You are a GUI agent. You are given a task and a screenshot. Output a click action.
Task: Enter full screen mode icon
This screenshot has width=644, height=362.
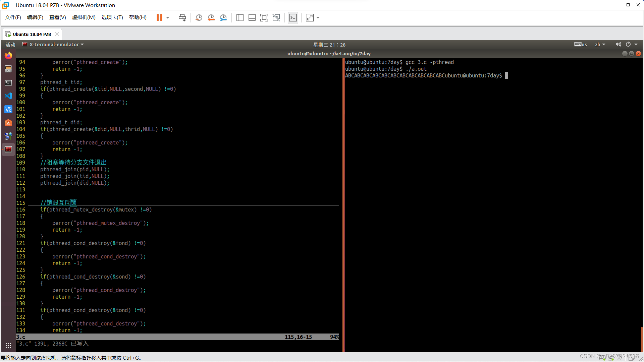[264, 18]
